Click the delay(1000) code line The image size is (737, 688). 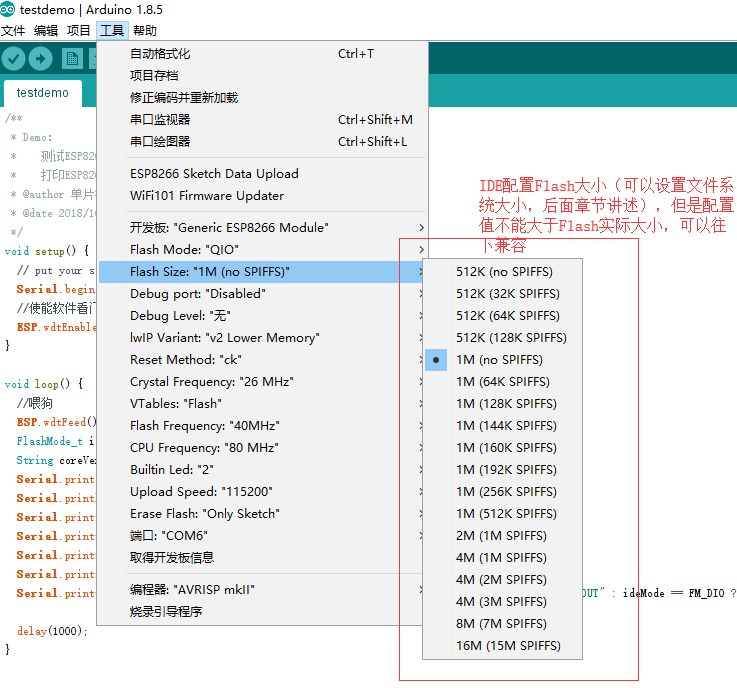click(52, 631)
